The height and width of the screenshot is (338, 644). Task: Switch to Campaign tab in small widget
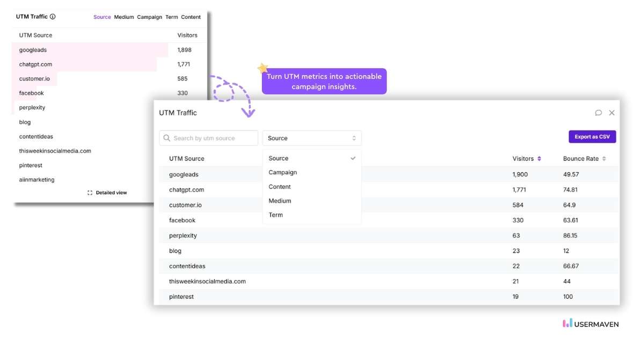click(x=150, y=17)
